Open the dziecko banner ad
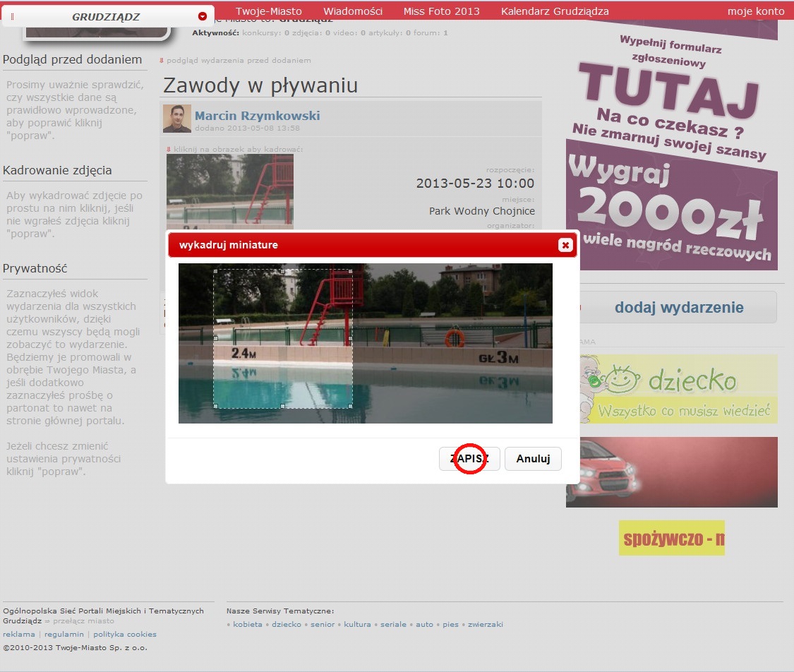The height and width of the screenshot is (672, 794). pyautogui.click(x=678, y=388)
